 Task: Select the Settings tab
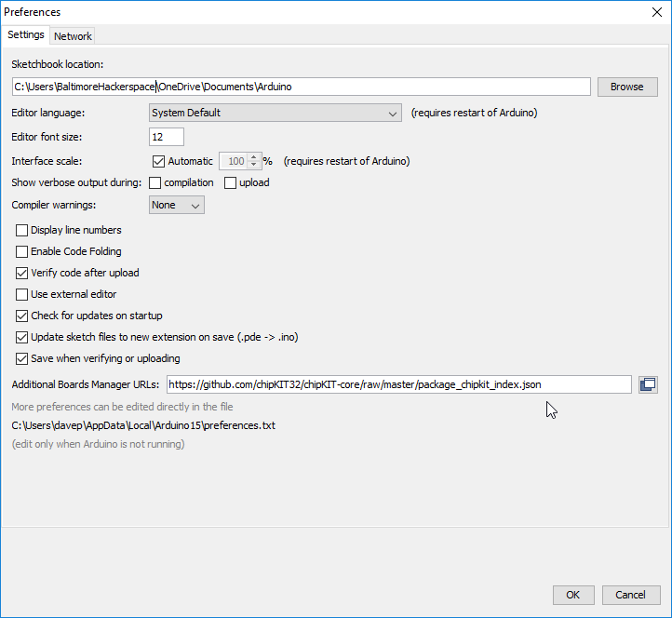(x=26, y=34)
